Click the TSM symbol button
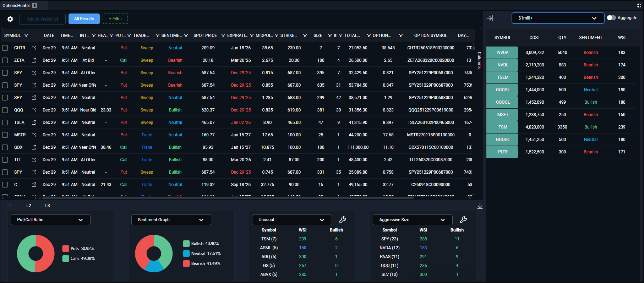The width and height of the screenshot is (644, 283). 502,127
